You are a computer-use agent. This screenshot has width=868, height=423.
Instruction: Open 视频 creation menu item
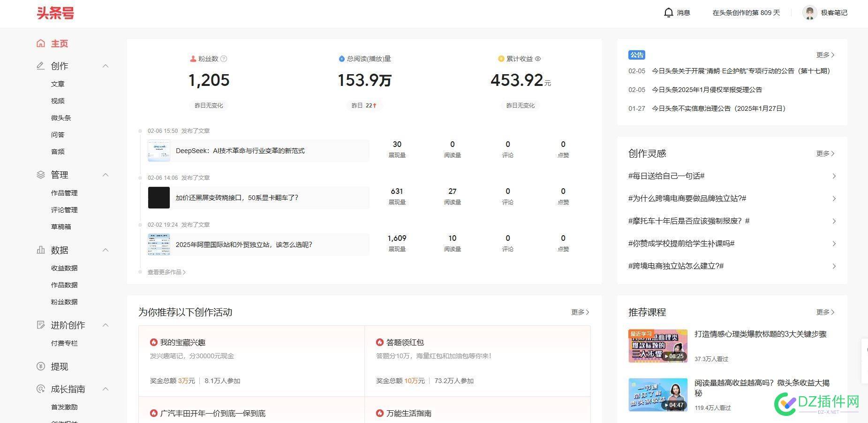tap(58, 101)
